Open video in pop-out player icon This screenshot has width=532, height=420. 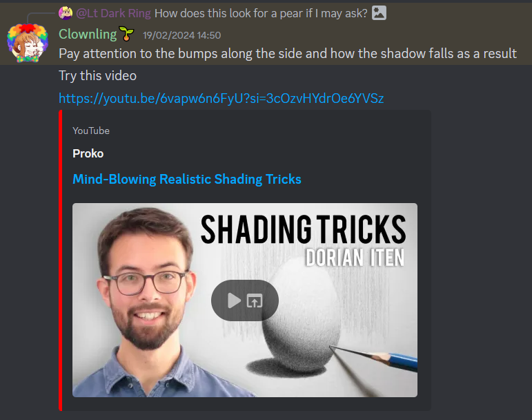[255, 300]
